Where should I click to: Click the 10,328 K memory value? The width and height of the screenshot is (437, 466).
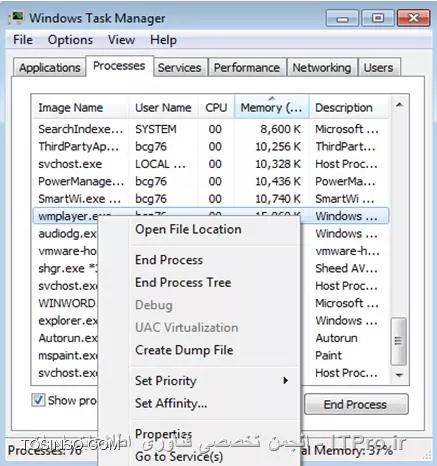coord(278,164)
